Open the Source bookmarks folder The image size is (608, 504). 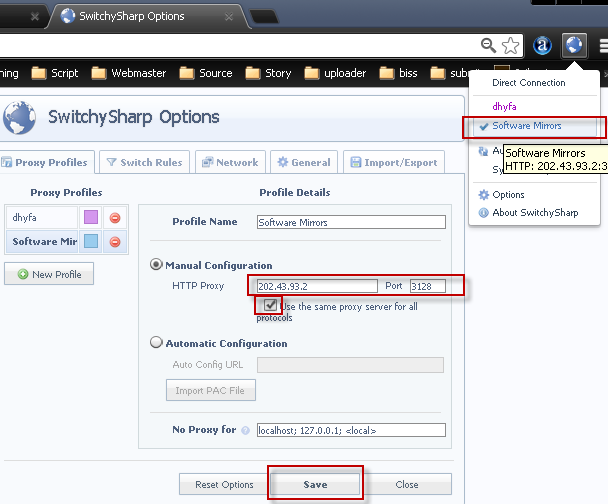[x=206, y=73]
